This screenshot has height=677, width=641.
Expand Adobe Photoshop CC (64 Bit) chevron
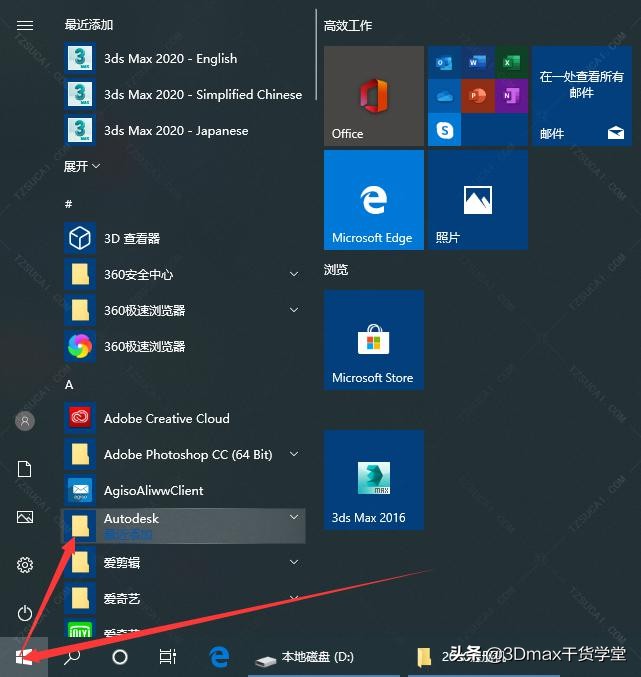point(294,454)
